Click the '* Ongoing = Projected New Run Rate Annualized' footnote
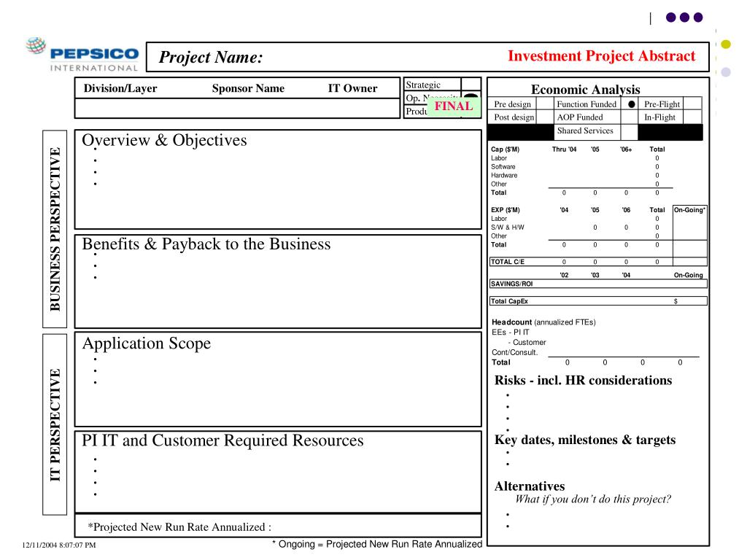747x560 pixels. [x=377, y=544]
